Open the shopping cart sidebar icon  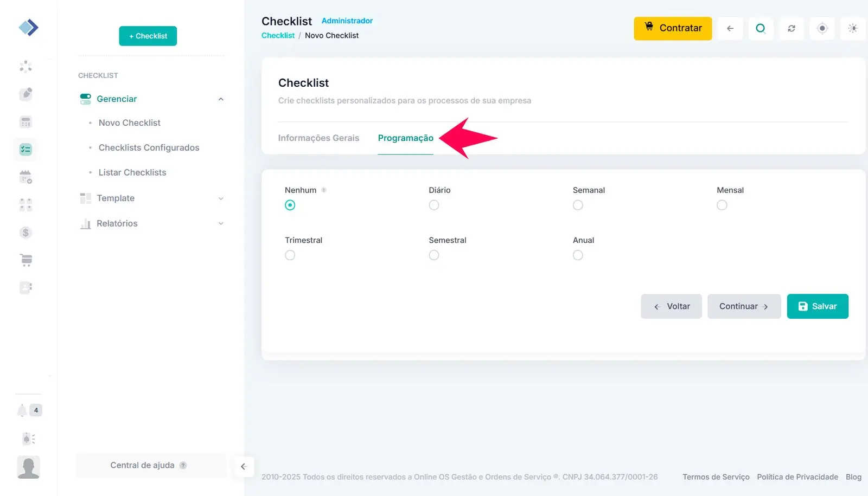[x=25, y=260]
